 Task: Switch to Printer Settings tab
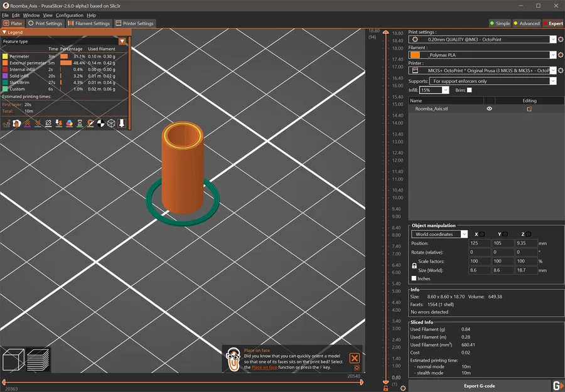[135, 23]
